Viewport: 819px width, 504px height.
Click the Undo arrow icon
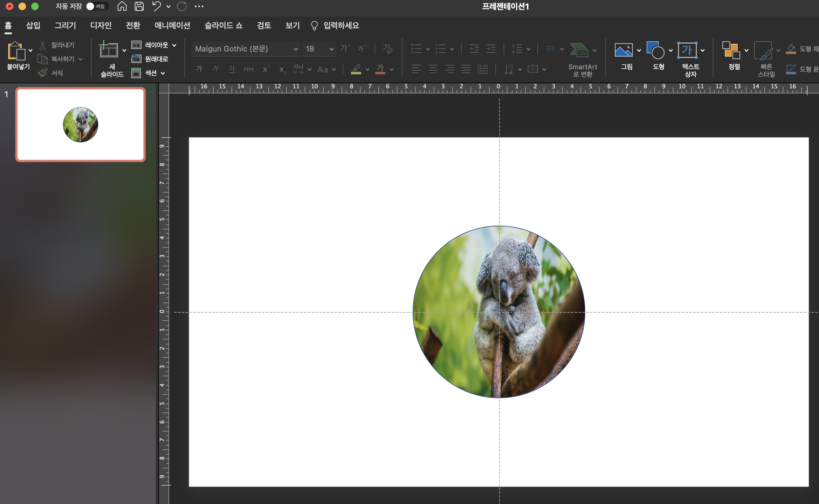pyautogui.click(x=156, y=6)
